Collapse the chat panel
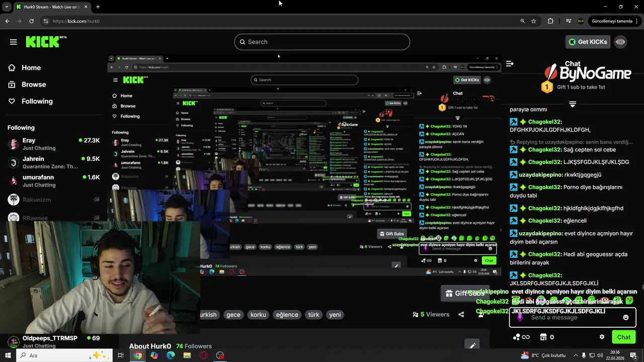 coord(510,64)
